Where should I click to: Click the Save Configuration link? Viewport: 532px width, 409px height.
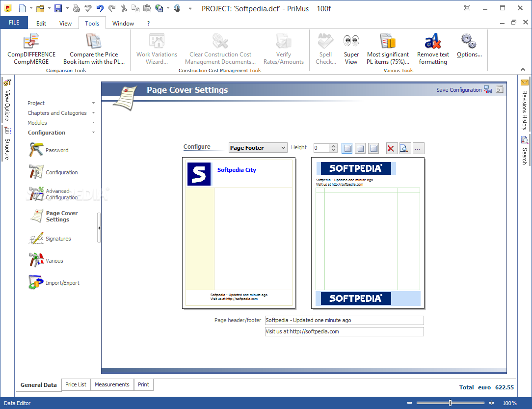(x=459, y=90)
